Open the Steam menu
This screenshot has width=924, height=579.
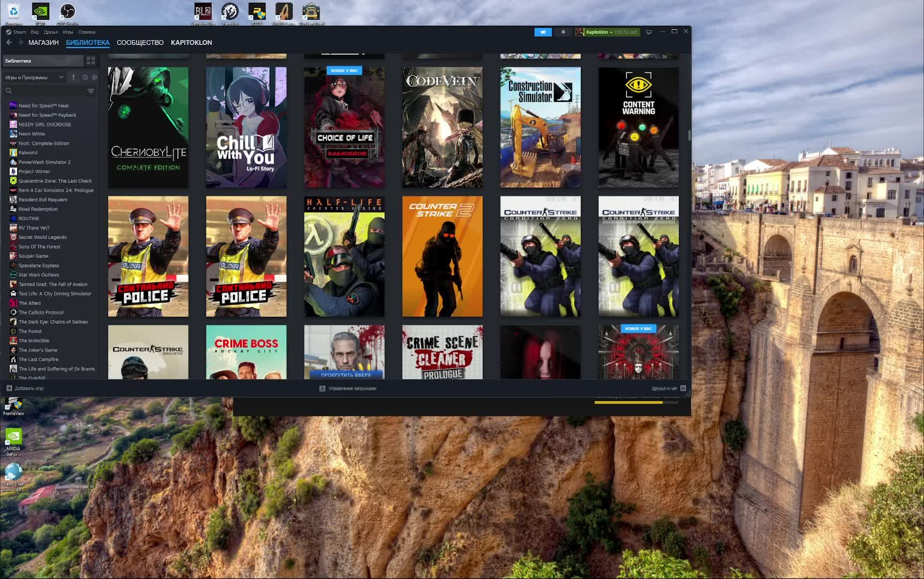16,32
